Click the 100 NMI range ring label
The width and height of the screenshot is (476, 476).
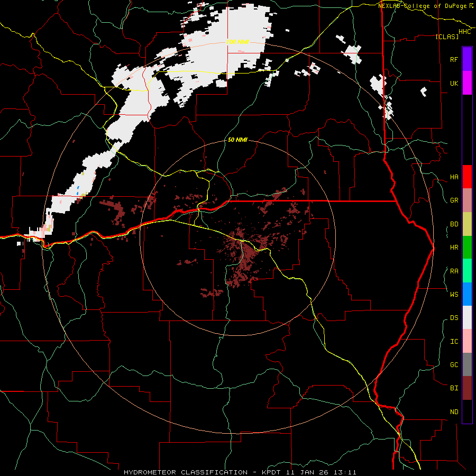pyautogui.click(x=237, y=42)
